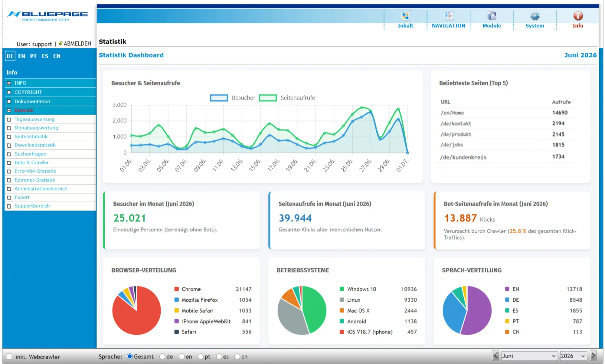The height and width of the screenshot is (364, 605).
Task: Open the red Info icon
Action: (x=578, y=16)
